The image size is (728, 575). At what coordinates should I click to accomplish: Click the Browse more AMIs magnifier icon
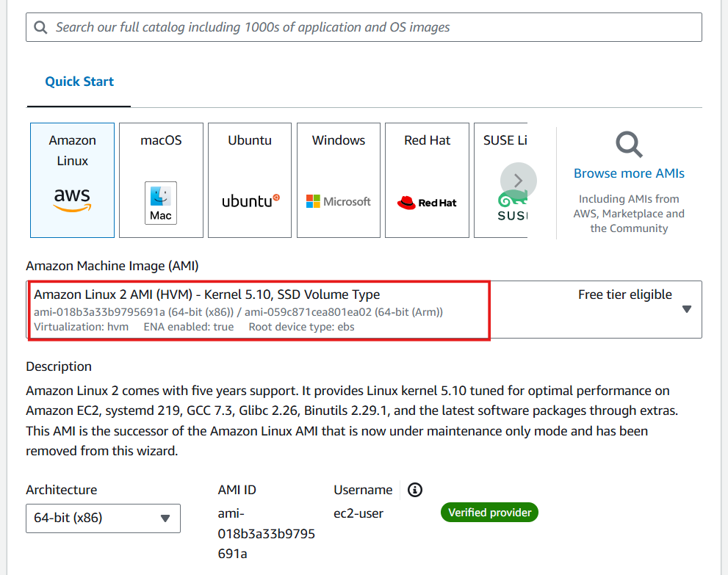(629, 145)
